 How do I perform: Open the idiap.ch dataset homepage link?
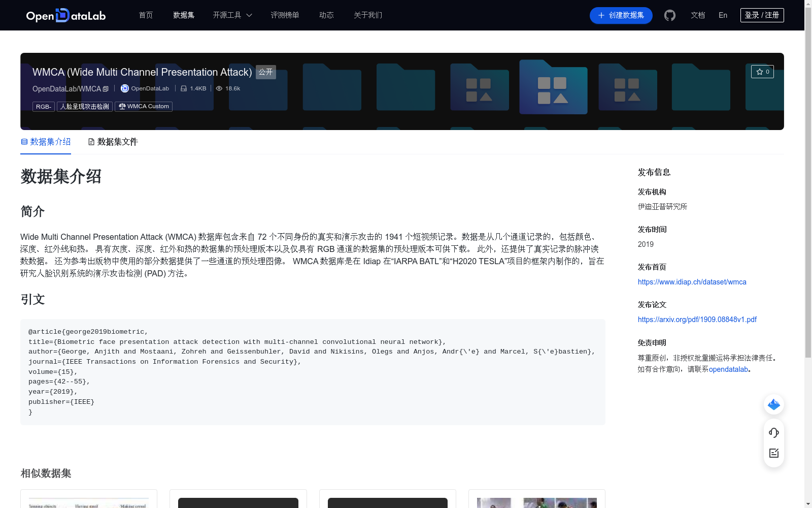coord(692,281)
